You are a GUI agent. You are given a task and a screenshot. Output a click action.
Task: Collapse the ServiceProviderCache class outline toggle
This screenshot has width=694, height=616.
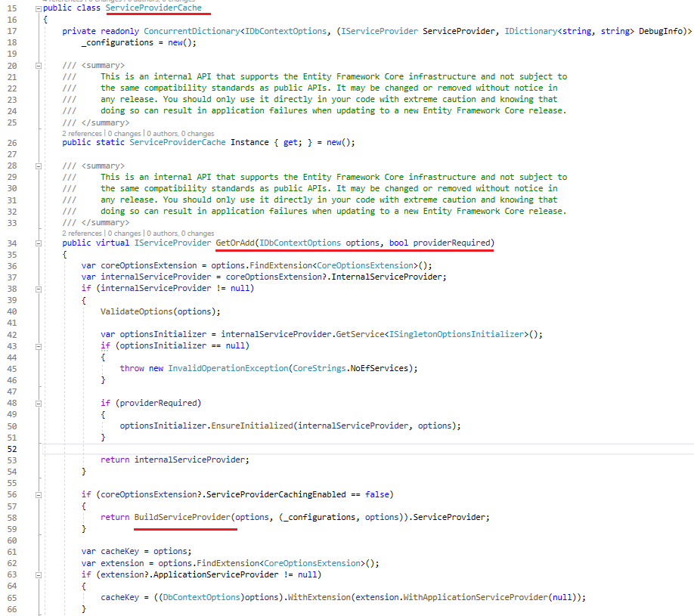[x=38, y=8]
